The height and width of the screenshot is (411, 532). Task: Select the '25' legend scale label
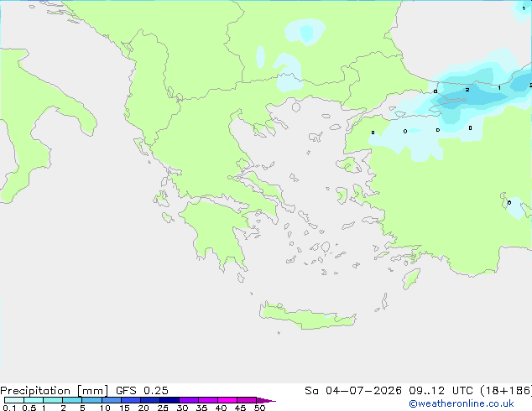[163, 408]
